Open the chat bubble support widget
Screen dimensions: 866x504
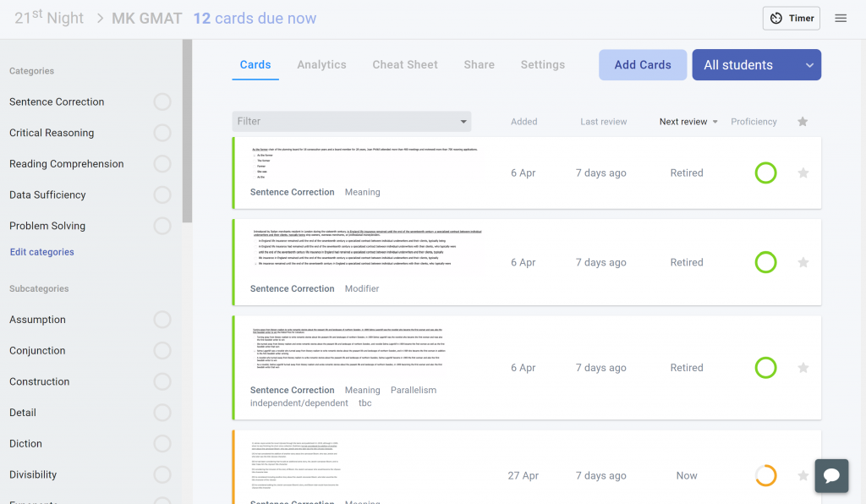(831, 475)
